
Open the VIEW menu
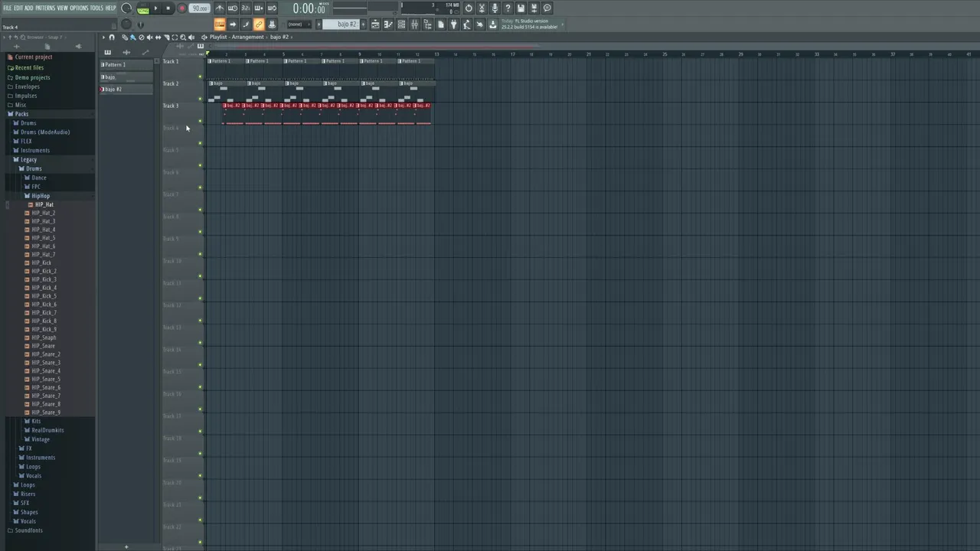click(x=62, y=8)
